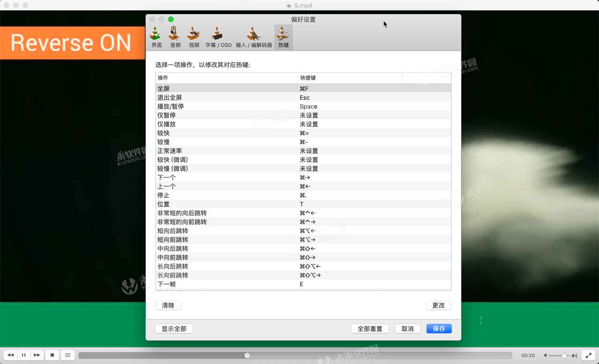Select the 中向前跳转 row
Viewport: 599px width, 364px height.
pos(303,257)
